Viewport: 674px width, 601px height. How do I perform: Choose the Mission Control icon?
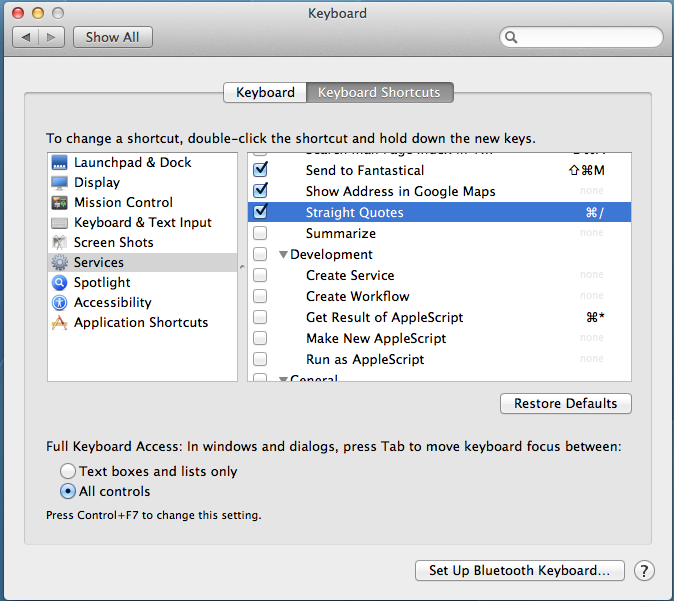(x=59, y=203)
